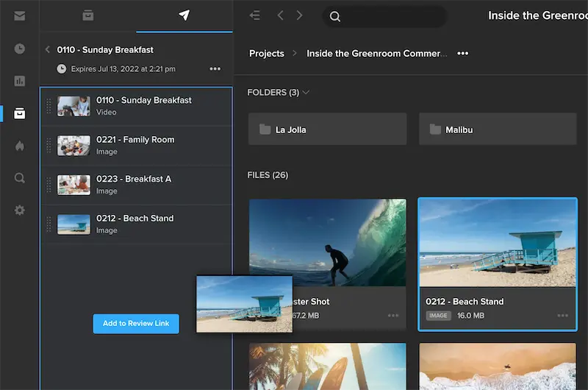Image resolution: width=588 pixels, height=390 pixels.
Task: Open the magnifier search sidebar icon
Action: [20, 177]
